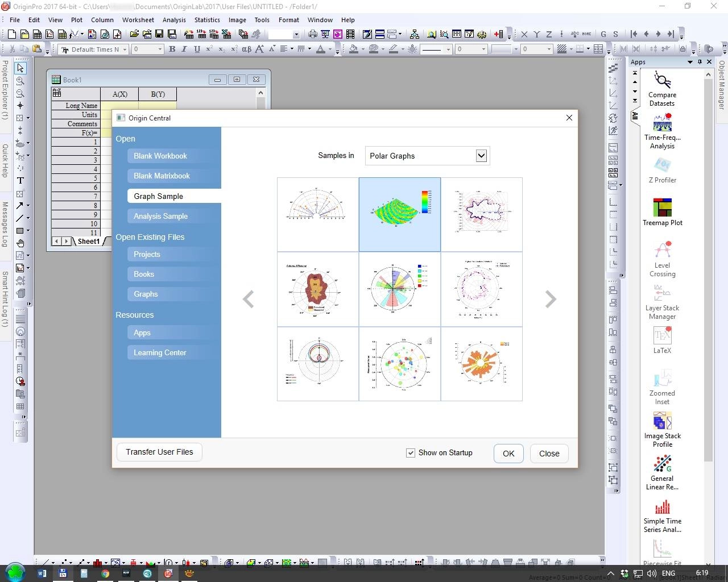The image size is (728, 582).
Task: Launch the Image Stack Profile app
Action: point(662,430)
